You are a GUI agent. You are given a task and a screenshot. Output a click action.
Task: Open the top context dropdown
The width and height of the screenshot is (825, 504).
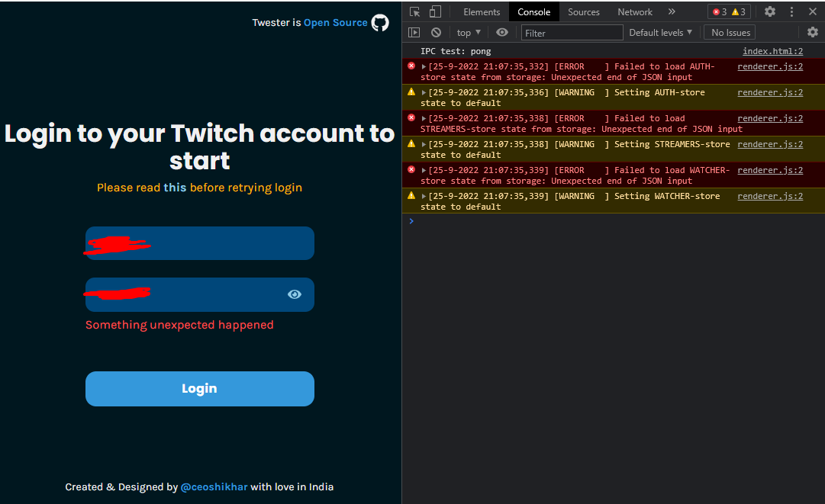tap(469, 33)
